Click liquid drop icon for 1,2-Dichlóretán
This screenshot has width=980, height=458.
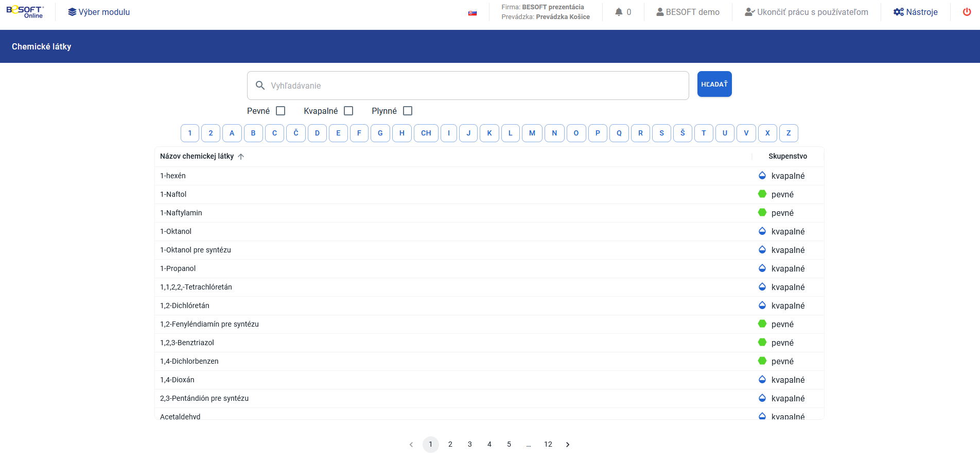[762, 305]
